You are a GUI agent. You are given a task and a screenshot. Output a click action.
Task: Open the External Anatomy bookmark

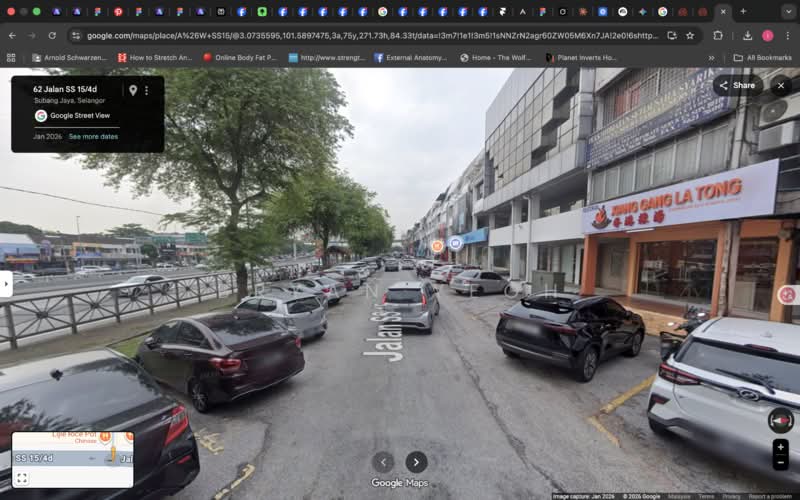410,58
